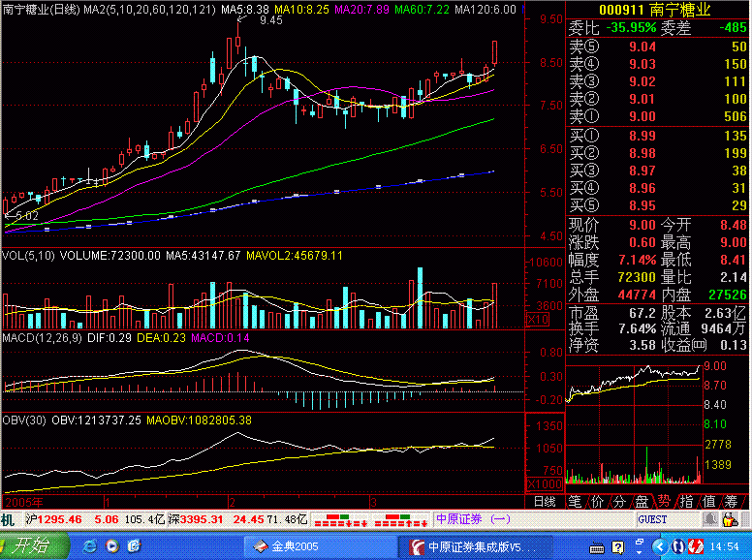This screenshot has width=752, height=560.
Task: Click the X10 volume scale indicator
Action: (538, 320)
